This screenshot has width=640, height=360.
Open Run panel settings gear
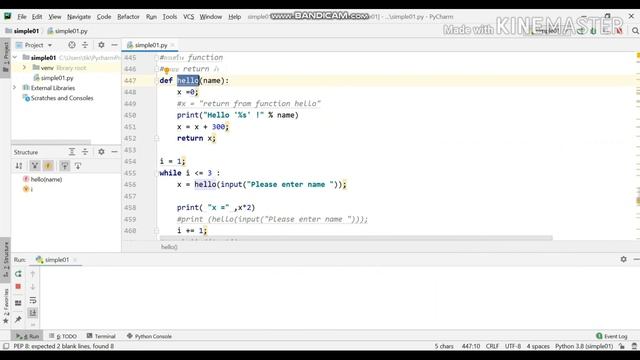pos(623,259)
